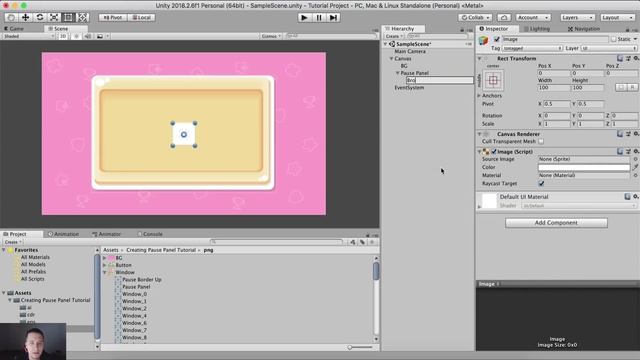
Task: Open Hierarchy Create menu button
Action: coord(393,36)
